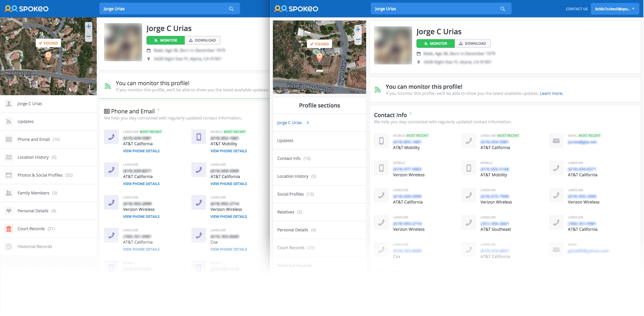Open Updates in Profile sections

(x=319, y=141)
